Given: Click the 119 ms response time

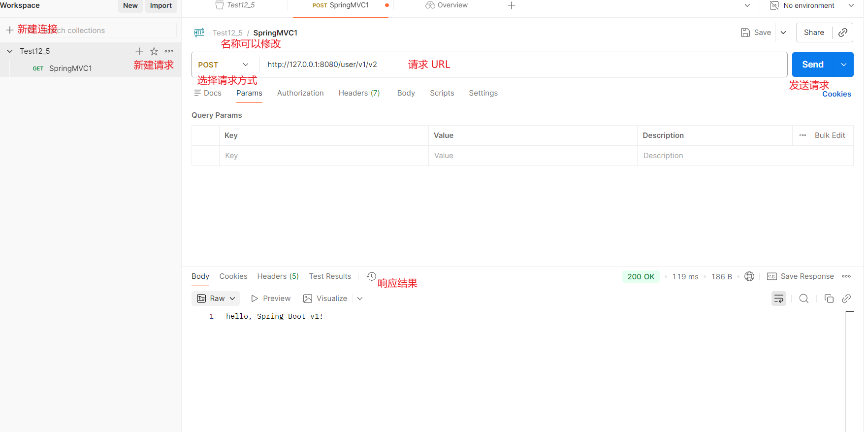Looking at the screenshot, I should 685,276.
